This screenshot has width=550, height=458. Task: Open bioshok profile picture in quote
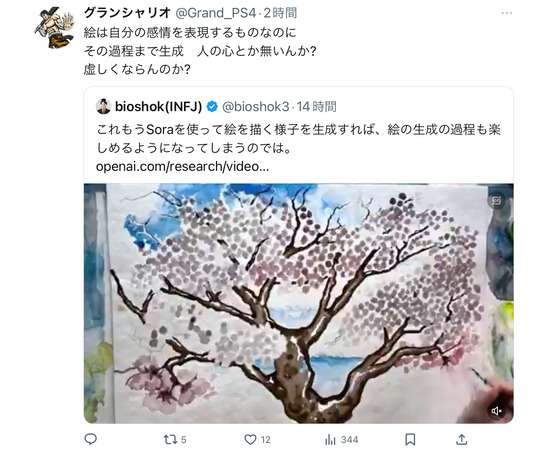[x=103, y=106]
